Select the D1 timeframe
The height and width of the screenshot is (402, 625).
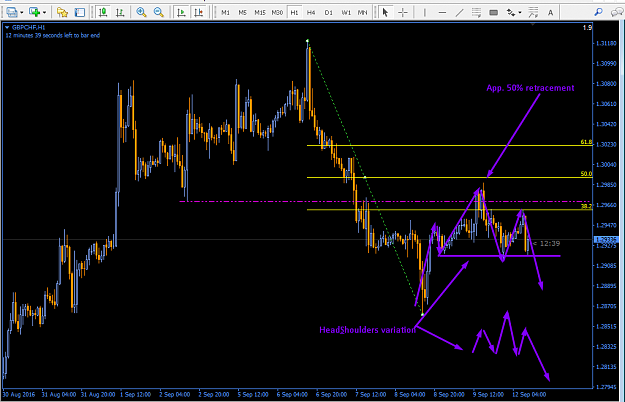(328, 13)
